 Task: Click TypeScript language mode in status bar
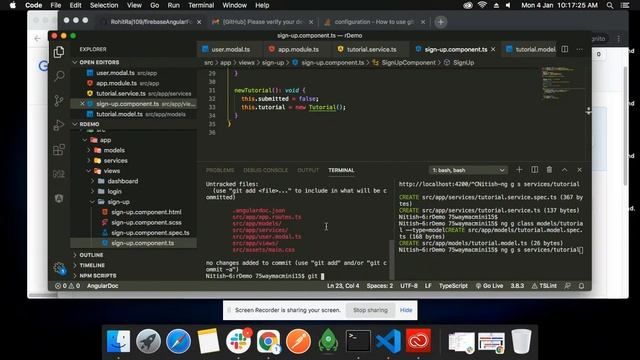(x=453, y=286)
